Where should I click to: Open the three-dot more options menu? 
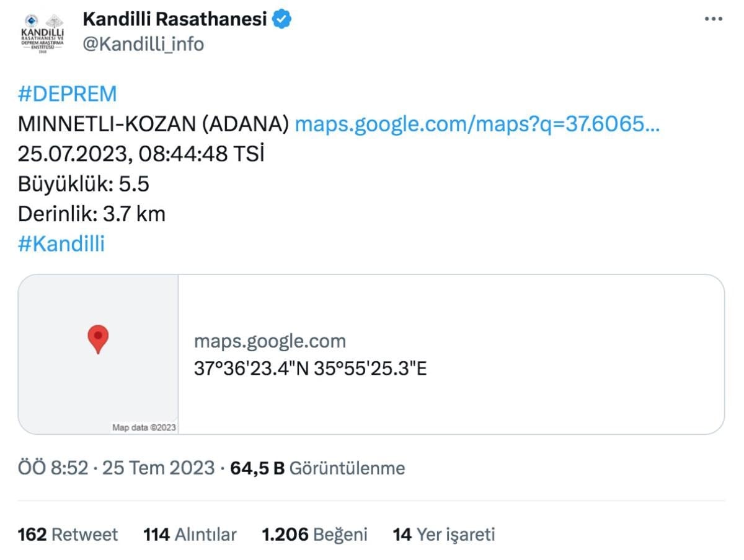pos(714,19)
